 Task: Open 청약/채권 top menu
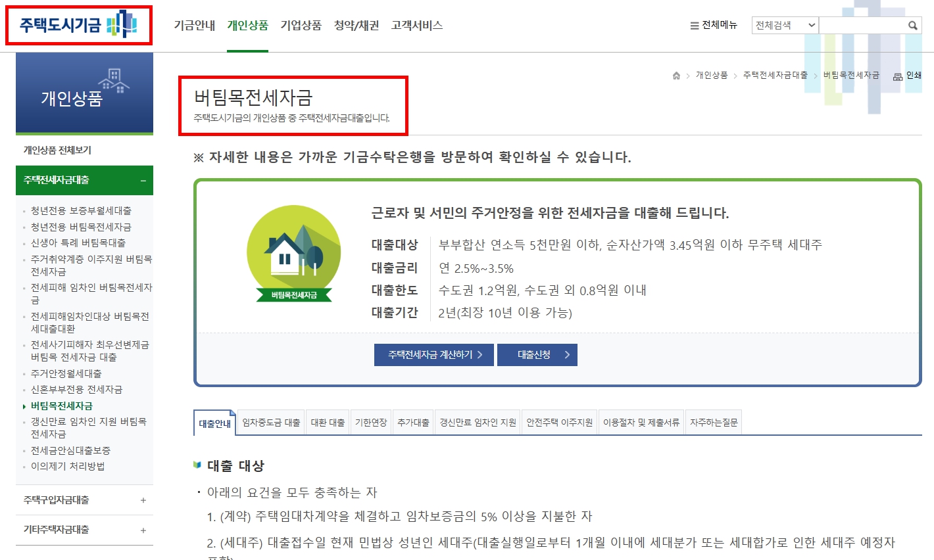pos(356,26)
